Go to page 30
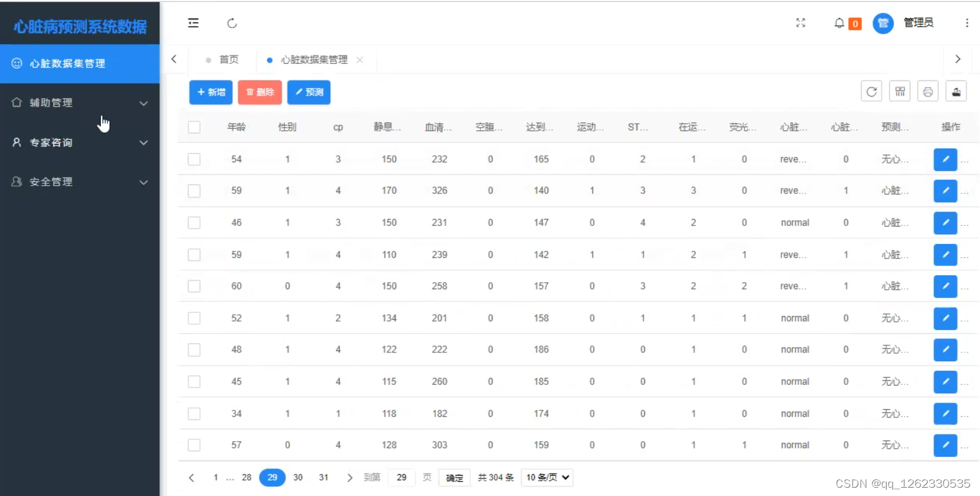The height and width of the screenshot is (496, 980). (x=298, y=477)
